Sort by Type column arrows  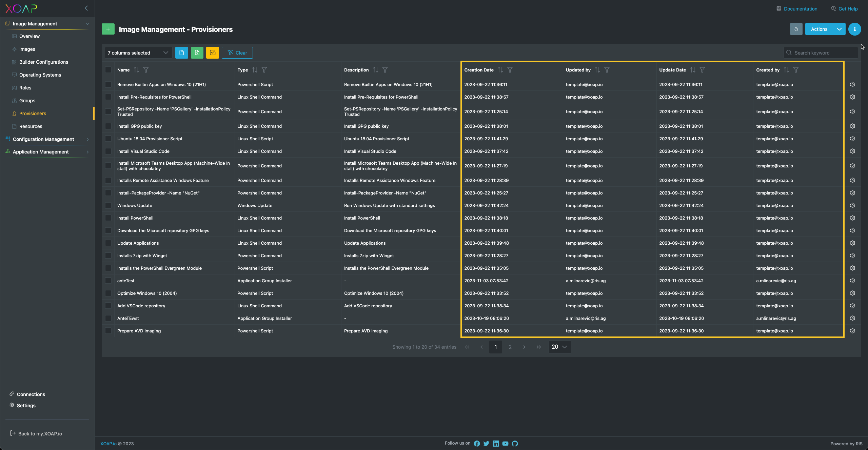pos(255,70)
